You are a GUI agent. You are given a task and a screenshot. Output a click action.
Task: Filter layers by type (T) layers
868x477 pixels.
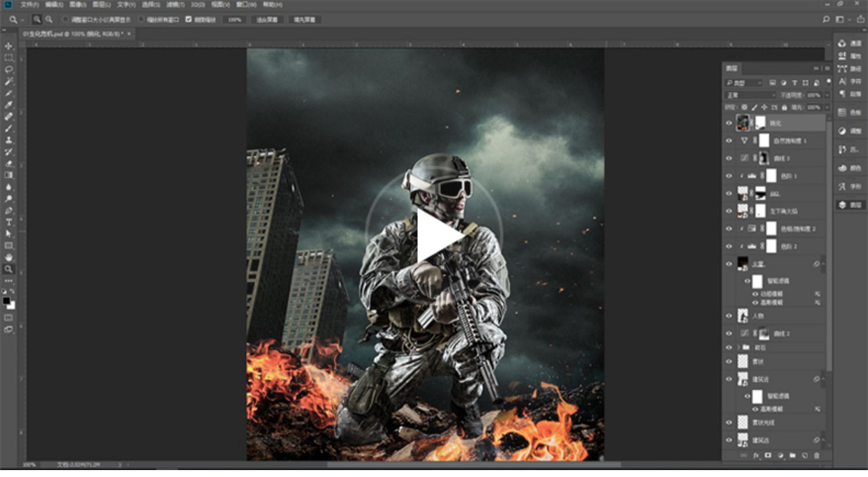pos(795,83)
